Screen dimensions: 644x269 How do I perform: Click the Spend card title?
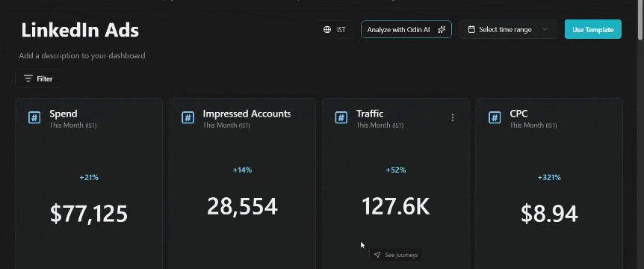[64, 114]
